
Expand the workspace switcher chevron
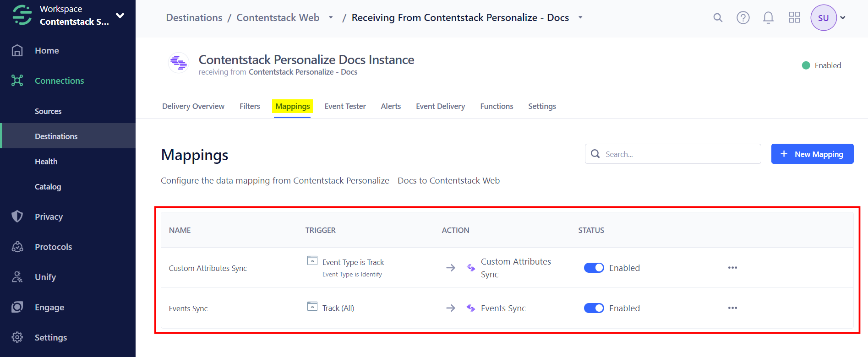[120, 16]
